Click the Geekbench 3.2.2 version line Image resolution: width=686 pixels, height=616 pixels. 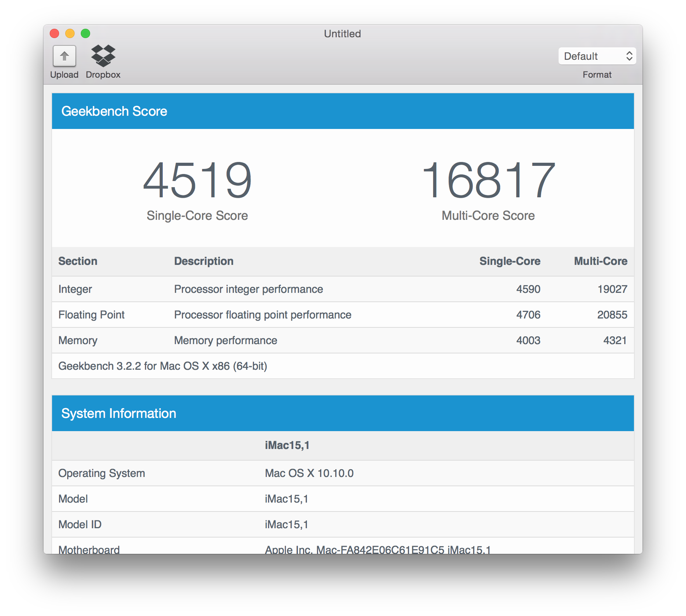click(x=163, y=366)
